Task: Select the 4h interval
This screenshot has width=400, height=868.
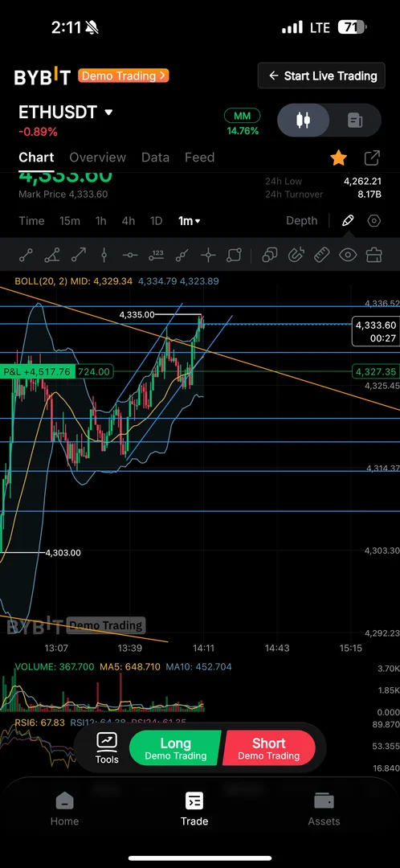Action: [129, 221]
